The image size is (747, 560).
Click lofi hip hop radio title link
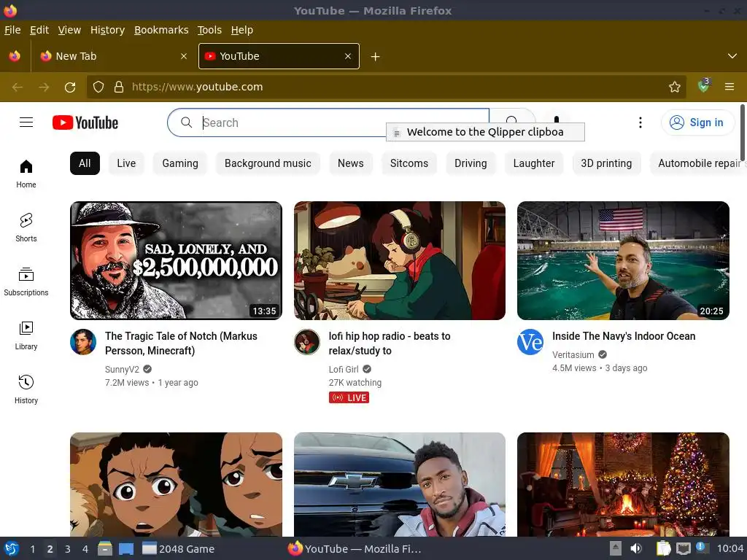[x=390, y=343]
